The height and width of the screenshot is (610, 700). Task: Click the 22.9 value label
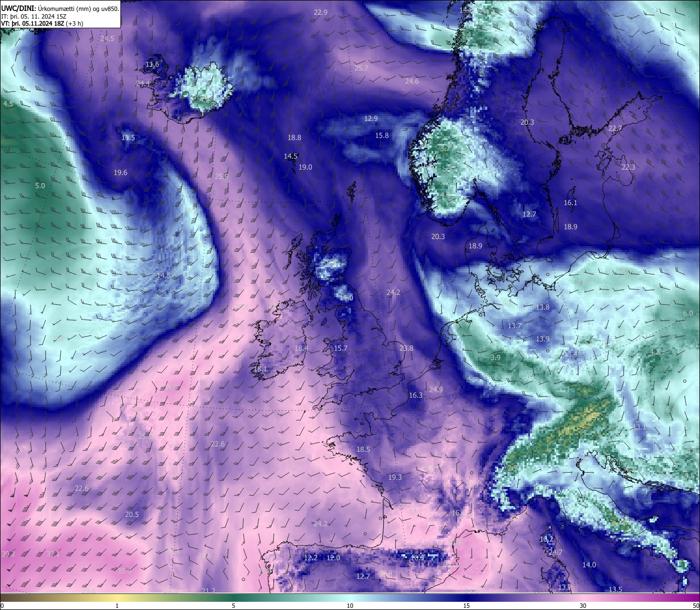[320, 12]
